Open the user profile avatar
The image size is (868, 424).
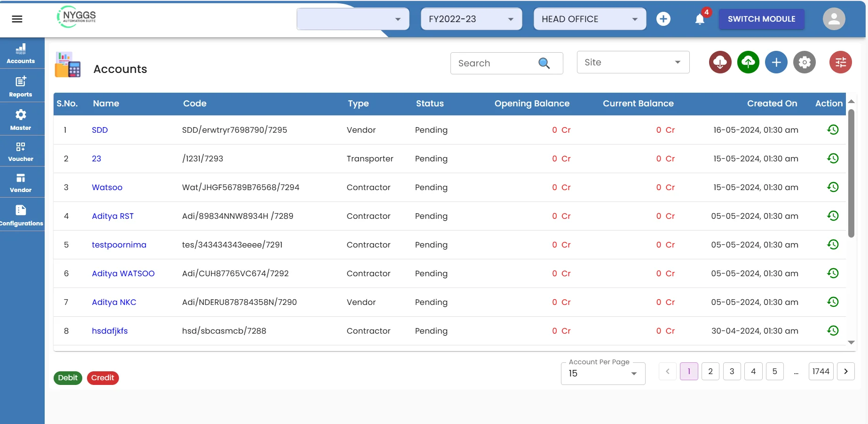tap(834, 19)
